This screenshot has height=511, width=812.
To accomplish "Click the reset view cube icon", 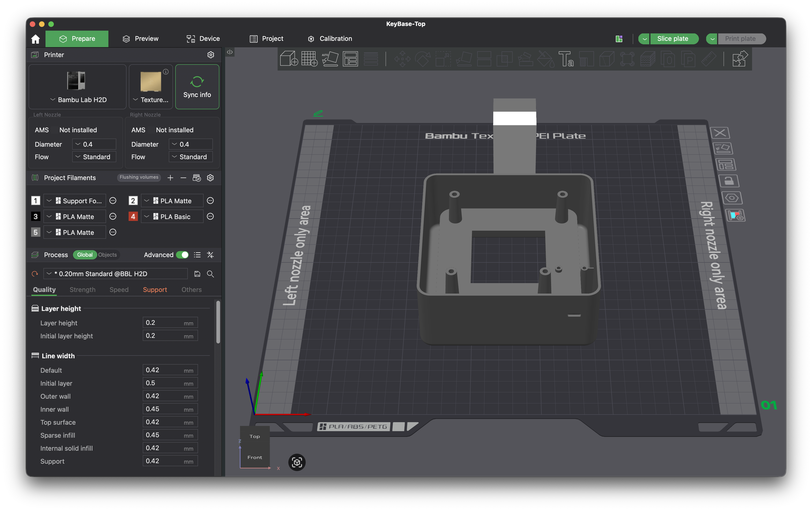I will tap(297, 462).
